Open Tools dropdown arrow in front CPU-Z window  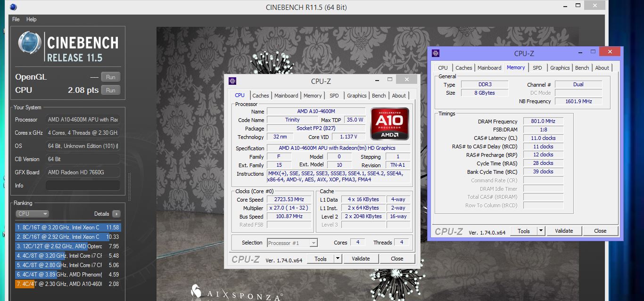[x=338, y=259]
